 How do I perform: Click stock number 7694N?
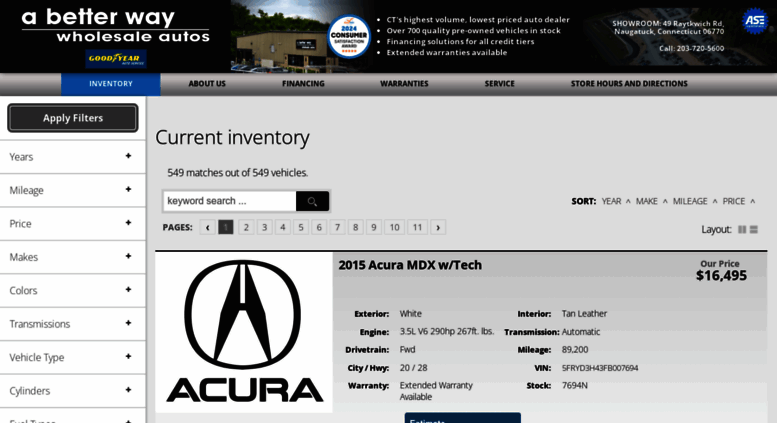click(574, 385)
